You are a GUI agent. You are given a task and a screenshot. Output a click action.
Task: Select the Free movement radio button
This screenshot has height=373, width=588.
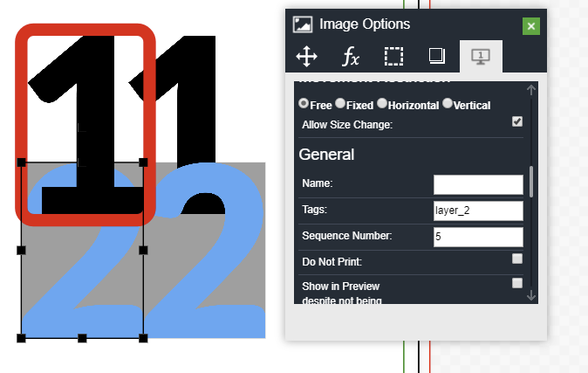click(304, 103)
